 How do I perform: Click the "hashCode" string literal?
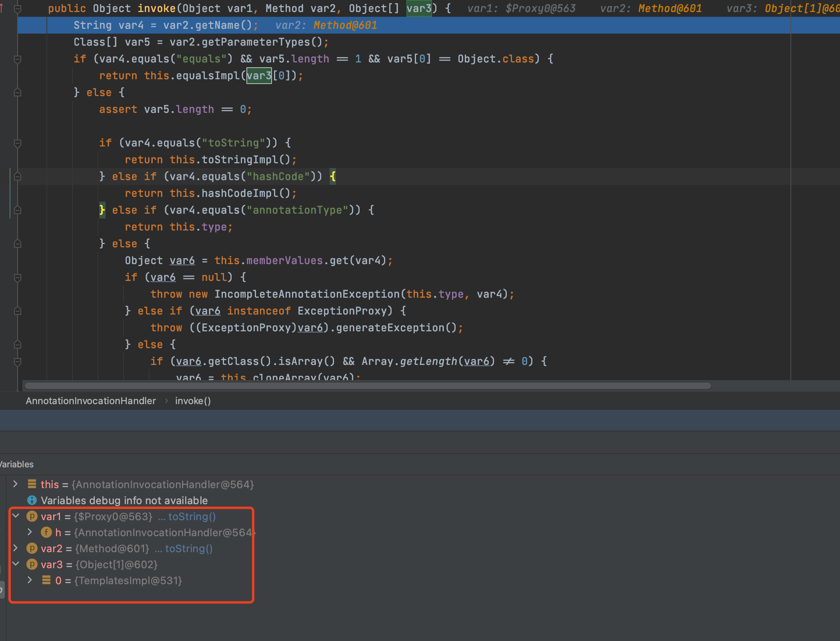(278, 176)
